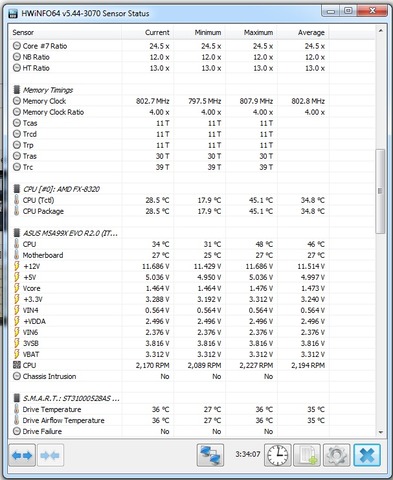Select the Memory Timings group icon
Image resolution: width=393 pixels, height=480 pixels.
coord(17,90)
